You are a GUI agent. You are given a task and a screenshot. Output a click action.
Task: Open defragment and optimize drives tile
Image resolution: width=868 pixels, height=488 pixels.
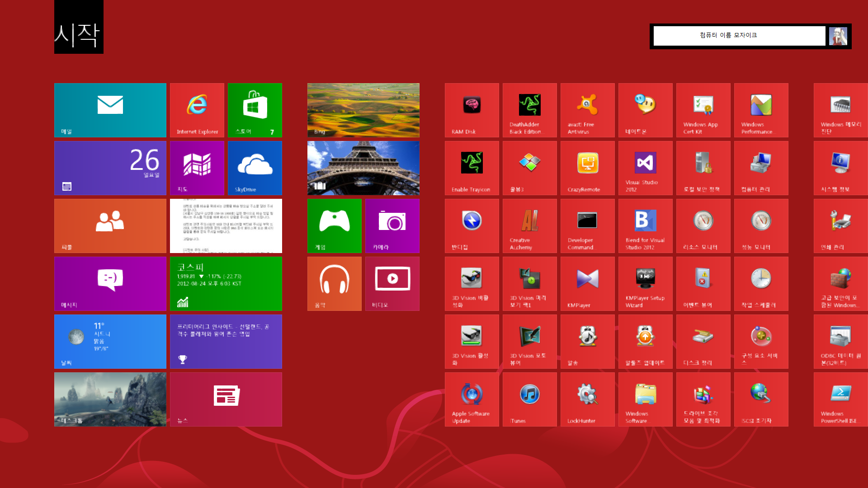[x=703, y=399]
